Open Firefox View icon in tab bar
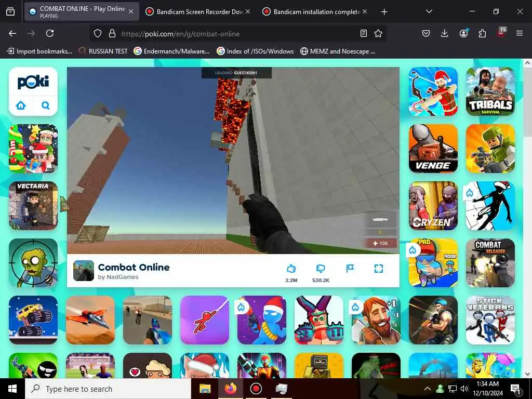 click(x=10, y=12)
